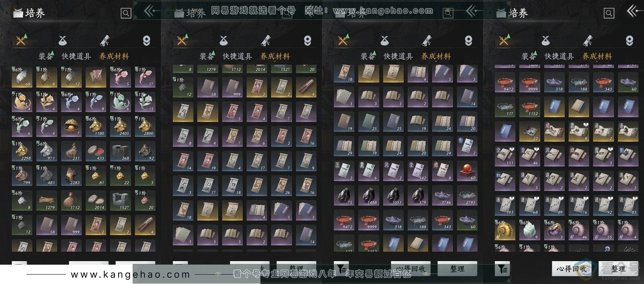This screenshot has height=284, width=644.
Task: Select the manual page with count 111
Action: coord(505,156)
